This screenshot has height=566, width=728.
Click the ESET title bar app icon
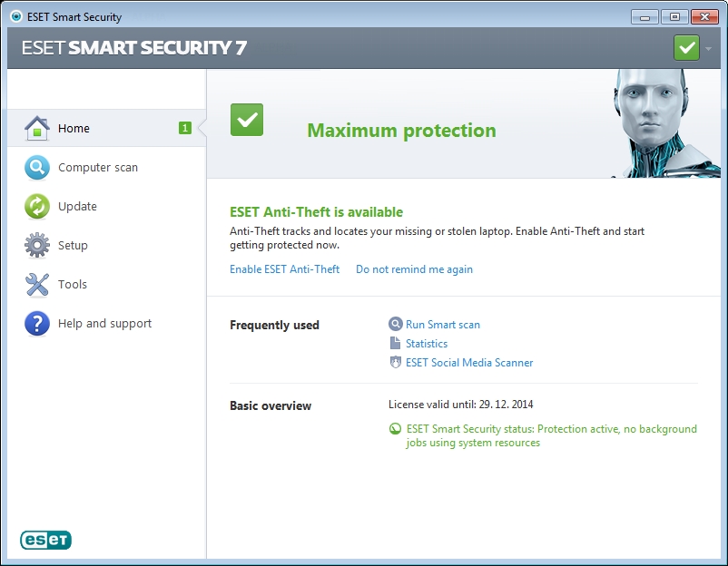[x=15, y=17]
